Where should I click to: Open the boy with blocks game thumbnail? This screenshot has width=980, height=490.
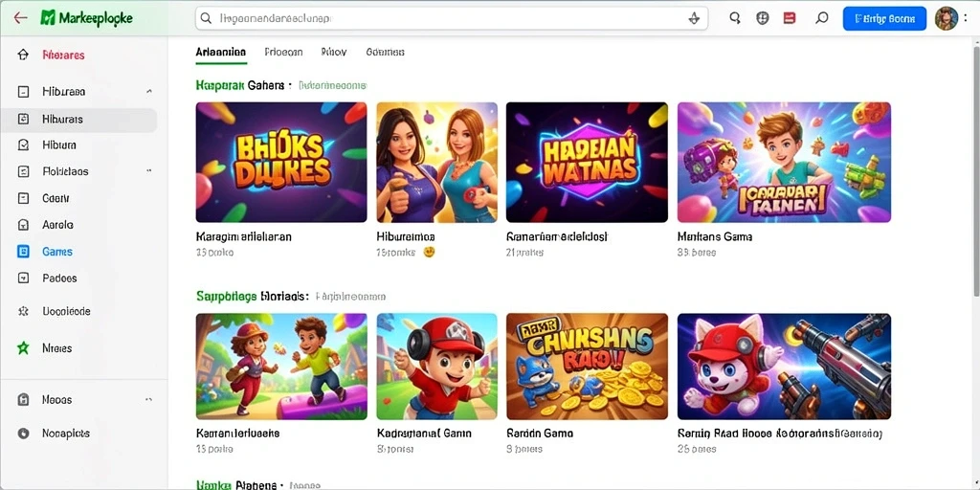click(x=784, y=163)
